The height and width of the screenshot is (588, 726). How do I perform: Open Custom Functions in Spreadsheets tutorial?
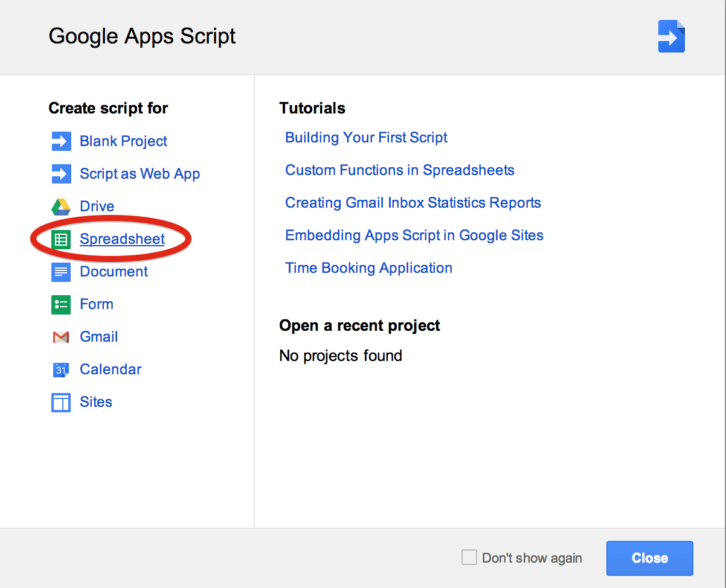[399, 170]
